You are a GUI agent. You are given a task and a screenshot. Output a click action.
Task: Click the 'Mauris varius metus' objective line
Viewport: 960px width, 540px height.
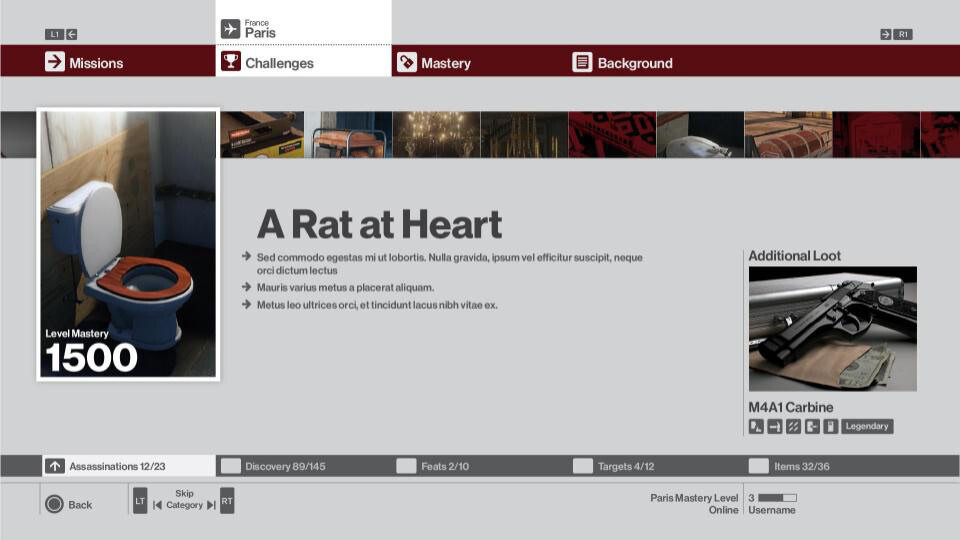point(345,287)
